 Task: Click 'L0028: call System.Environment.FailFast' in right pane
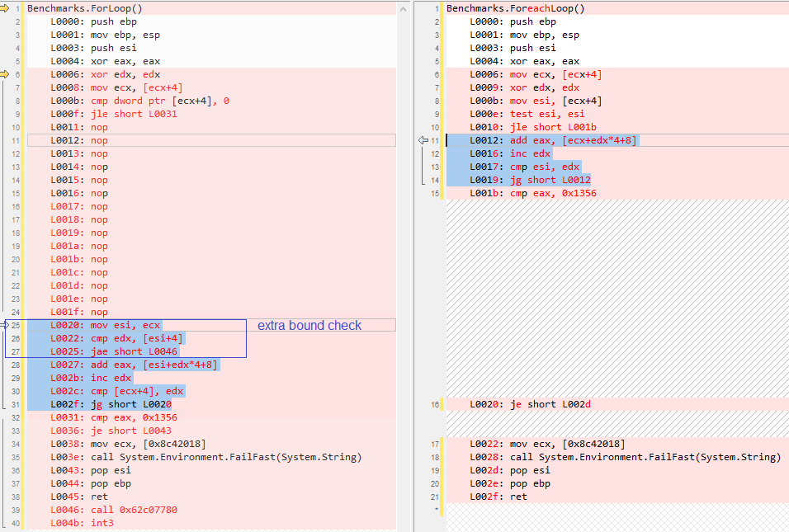pyautogui.click(x=625, y=457)
